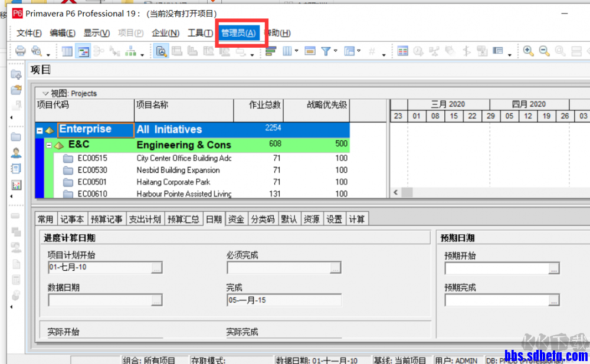Collapse the Projects view header triangle
The height and width of the screenshot is (364, 590).
click(x=45, y=93)
